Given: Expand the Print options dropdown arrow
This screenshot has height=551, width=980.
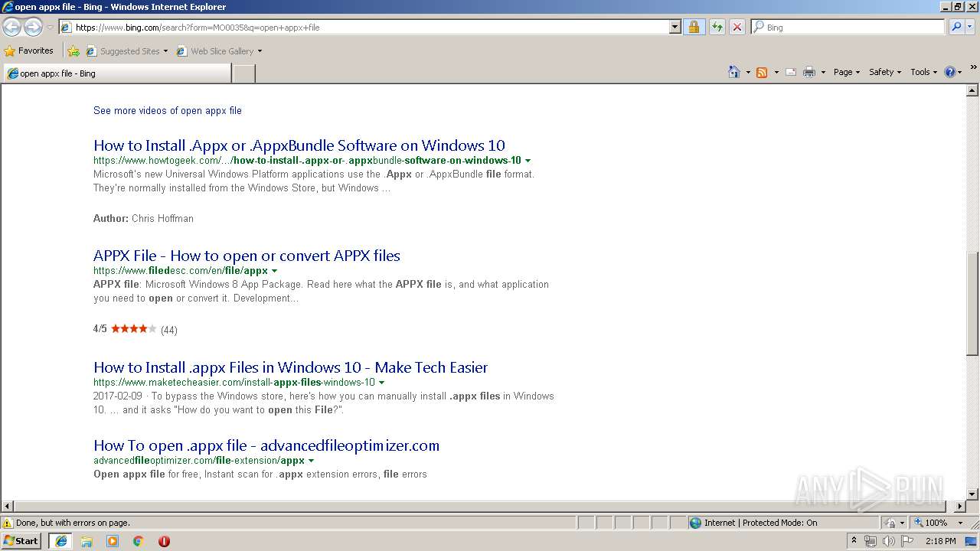Looking at the screenshot, I should coord(823,72).
